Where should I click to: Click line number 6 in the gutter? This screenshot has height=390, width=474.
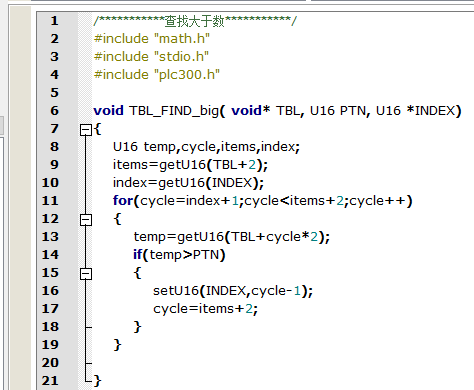(x=54, y=111)
